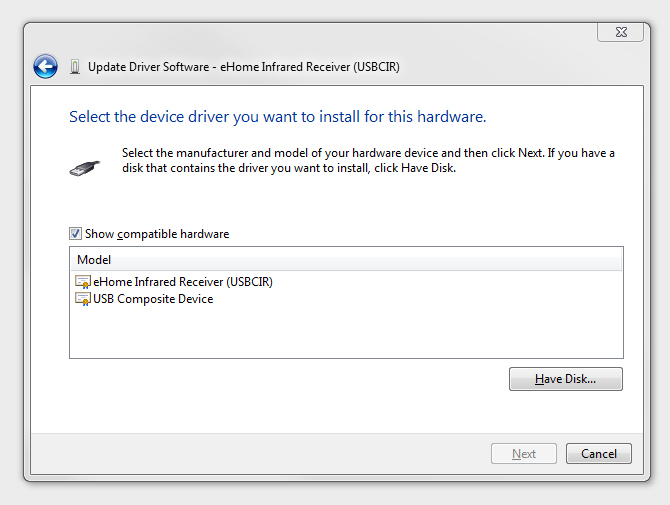
Task: Go back using the blue arrow button
Action: tap(45, 67)
